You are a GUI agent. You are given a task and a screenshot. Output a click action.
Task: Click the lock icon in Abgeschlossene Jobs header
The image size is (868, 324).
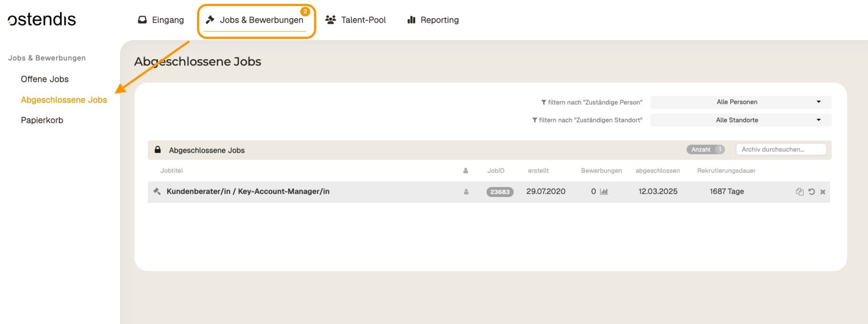(158, 150)
